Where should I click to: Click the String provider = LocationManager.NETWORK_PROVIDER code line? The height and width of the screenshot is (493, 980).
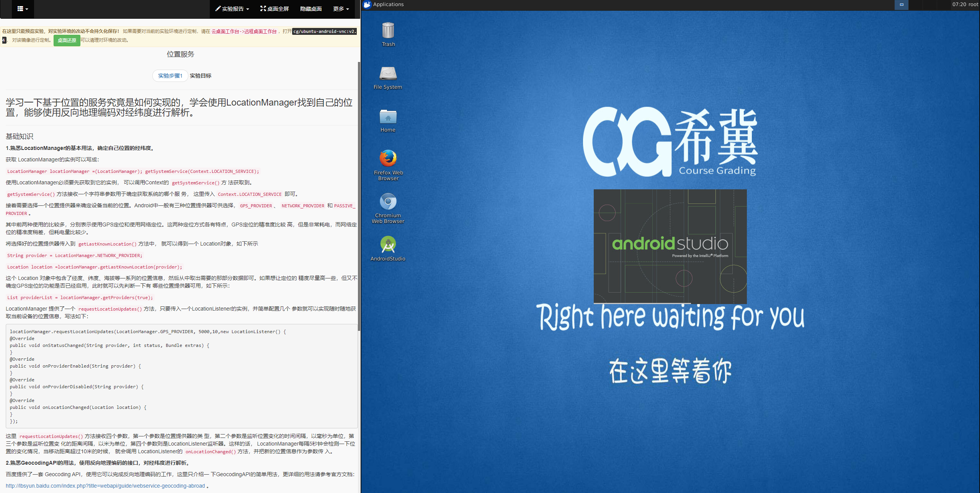75,255
